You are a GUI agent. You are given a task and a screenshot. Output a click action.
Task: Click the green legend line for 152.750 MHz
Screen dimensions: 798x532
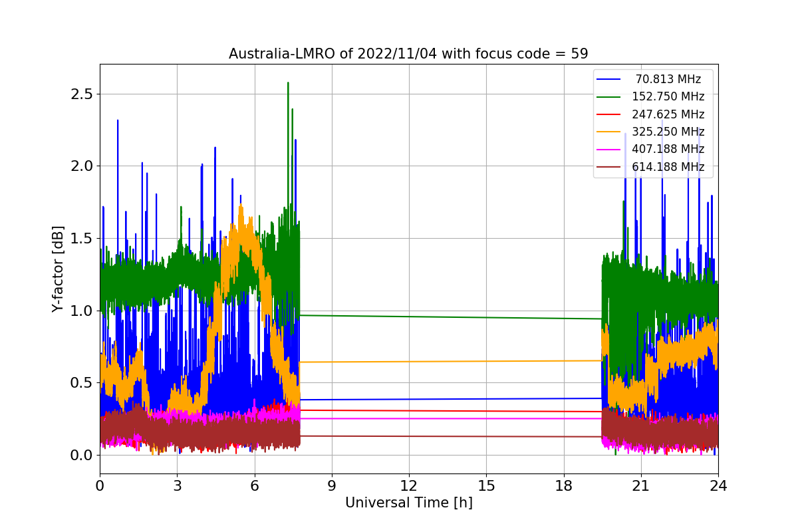(x=608, y=97)
